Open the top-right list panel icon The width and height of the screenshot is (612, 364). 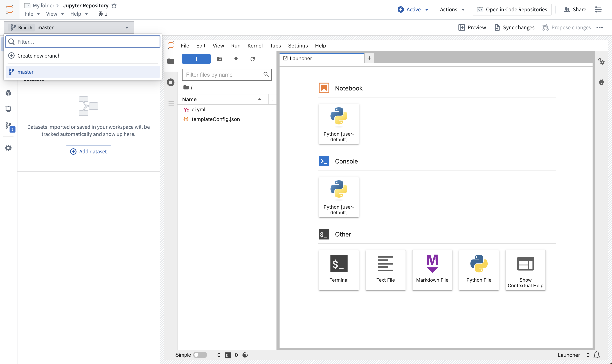(x=598, y=10)
